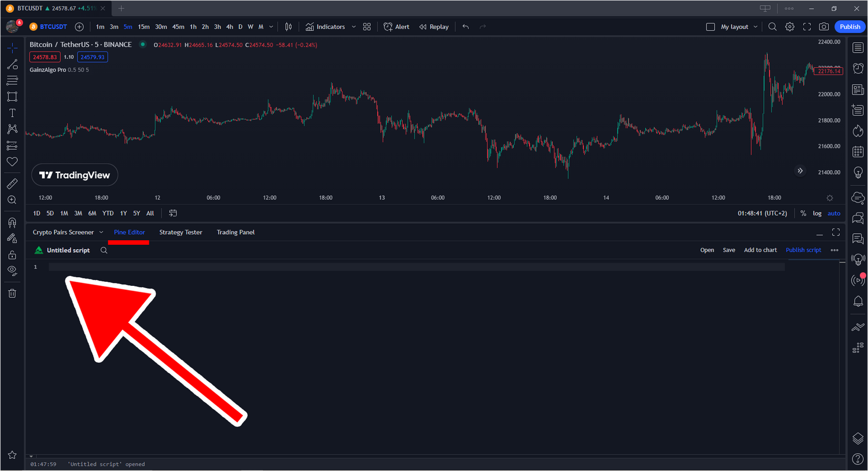Start Bar Replay mode

434,27
